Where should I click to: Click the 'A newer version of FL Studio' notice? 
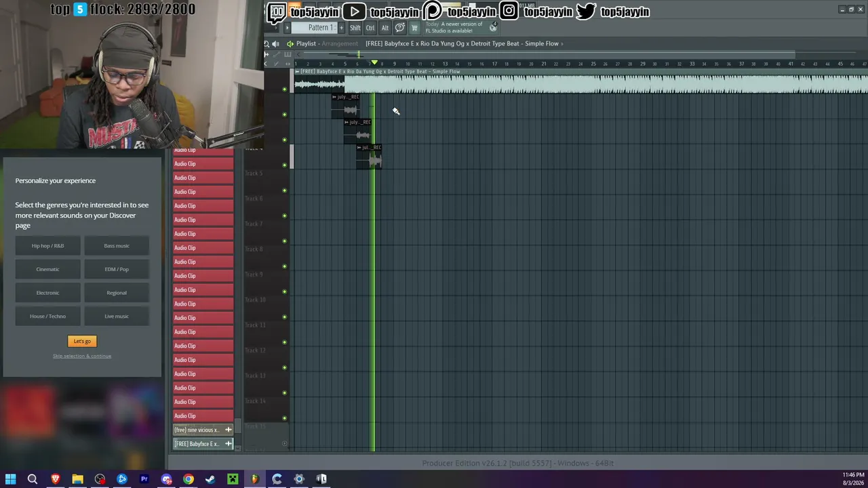[x=454, y=28]
